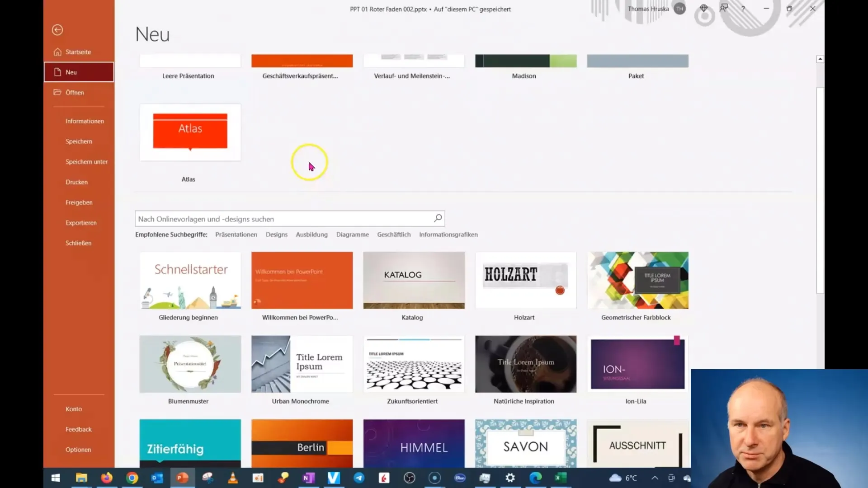
Task: Click the search icon in template search
Action: [x=438, y=218]
